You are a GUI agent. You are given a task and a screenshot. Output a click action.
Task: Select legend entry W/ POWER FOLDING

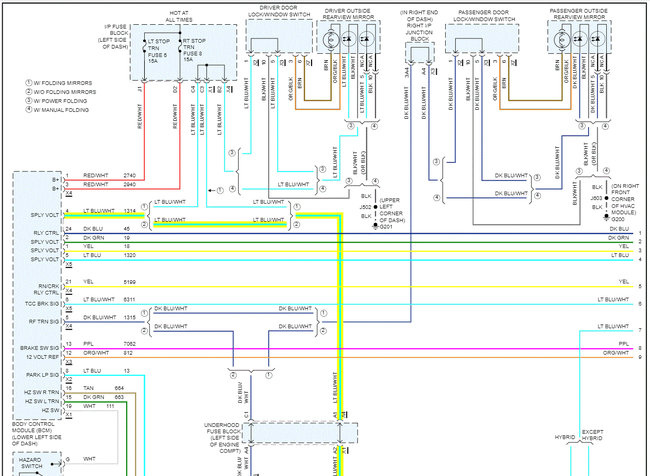click(x=56, y=101)
